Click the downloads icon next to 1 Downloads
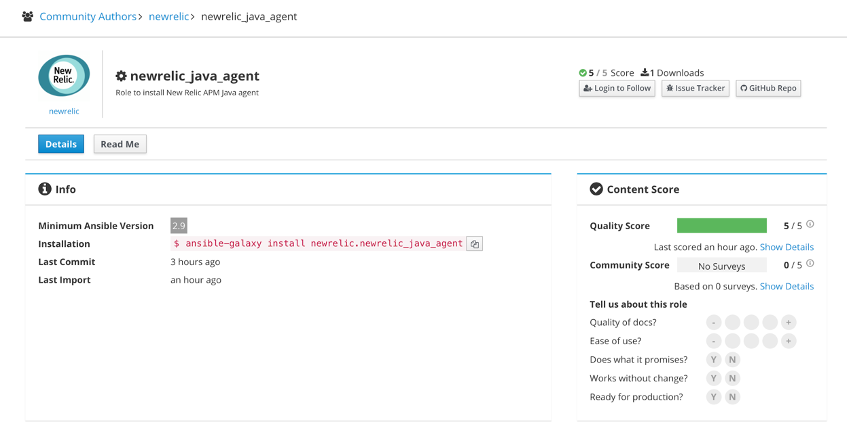Image resolution: width=847 pixels, height=424 pixels. [644, 72]
